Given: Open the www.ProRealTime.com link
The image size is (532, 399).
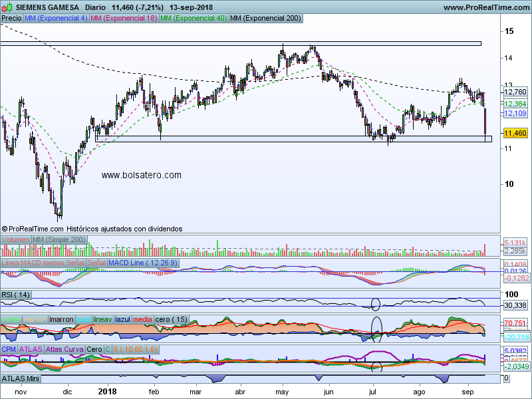Looking at the screenshot, I should click(x=485, y=7).
